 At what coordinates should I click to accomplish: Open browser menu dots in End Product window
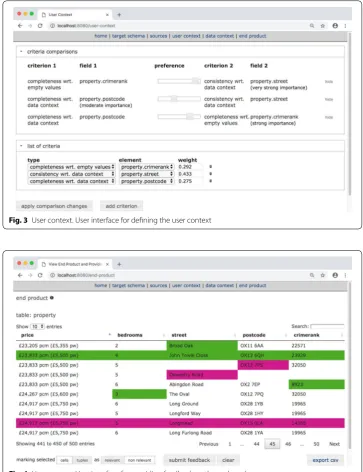point(345,275)
